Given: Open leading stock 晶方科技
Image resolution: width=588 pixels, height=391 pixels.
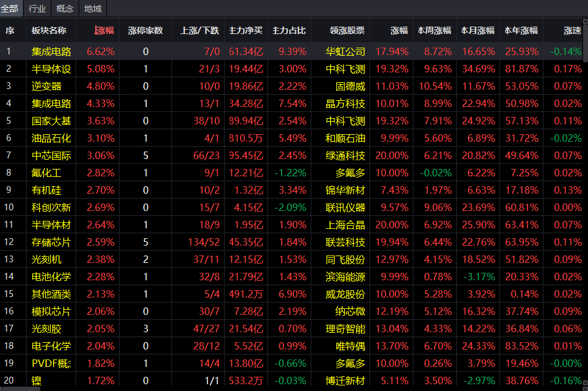Looking at the screenshot, I should pyautogui.click(x=345, y=103).
